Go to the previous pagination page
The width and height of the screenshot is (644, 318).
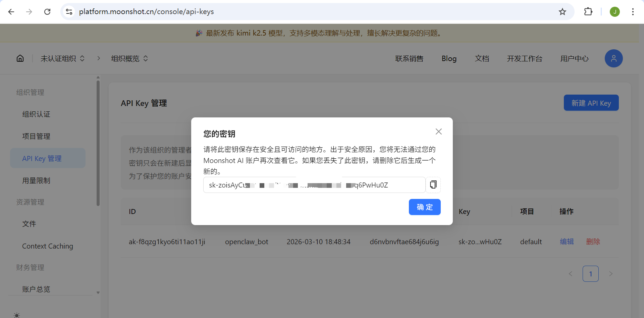click(571, 274)
